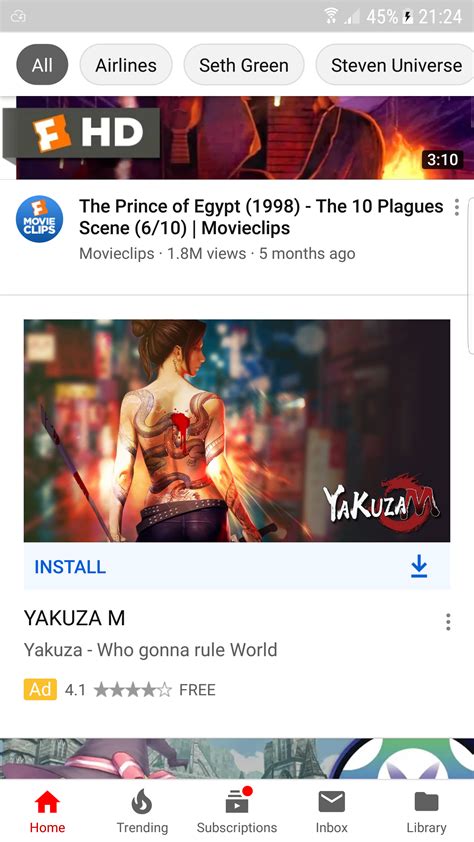Open the Movieclips channel avatar
This screenshot has height=842, width=474.
[39, 219]
